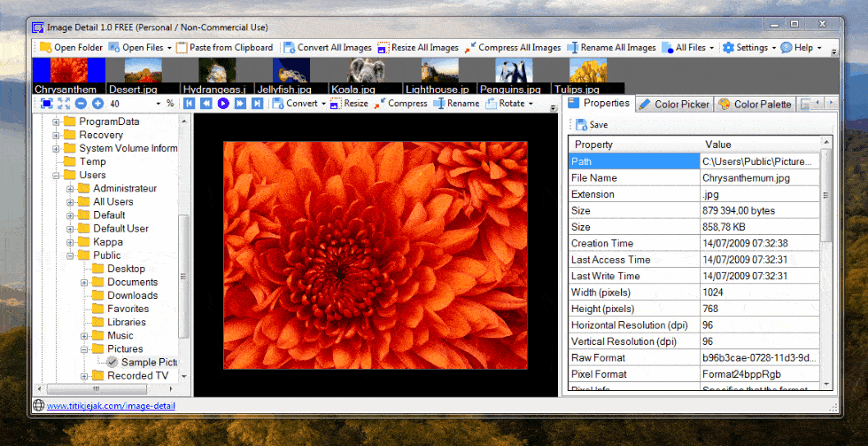Go to the first image
Viewport: 868px width, 446px height.
coord(189,104)
